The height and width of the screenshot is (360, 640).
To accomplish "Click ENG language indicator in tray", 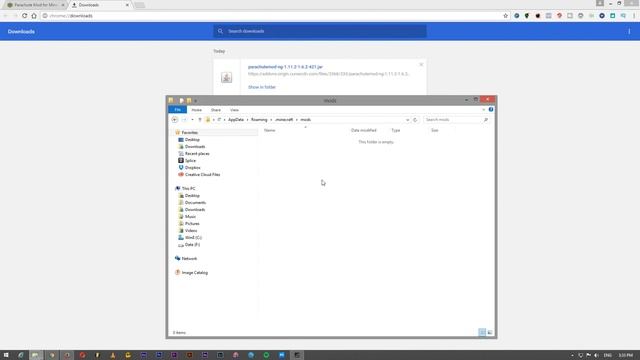I will click(607, 356).
